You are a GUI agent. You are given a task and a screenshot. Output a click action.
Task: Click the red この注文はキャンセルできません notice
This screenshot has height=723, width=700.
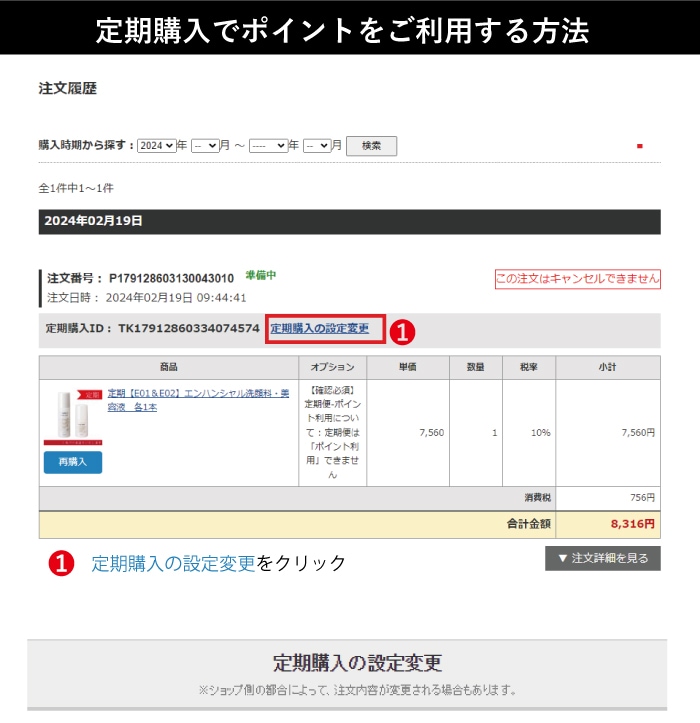[x=577, y=278]
